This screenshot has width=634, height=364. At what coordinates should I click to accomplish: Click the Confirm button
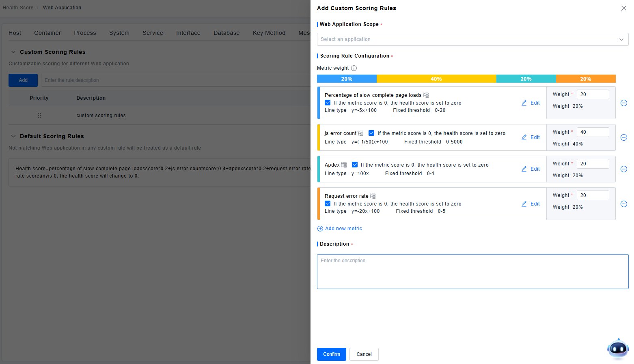[331, 354]
